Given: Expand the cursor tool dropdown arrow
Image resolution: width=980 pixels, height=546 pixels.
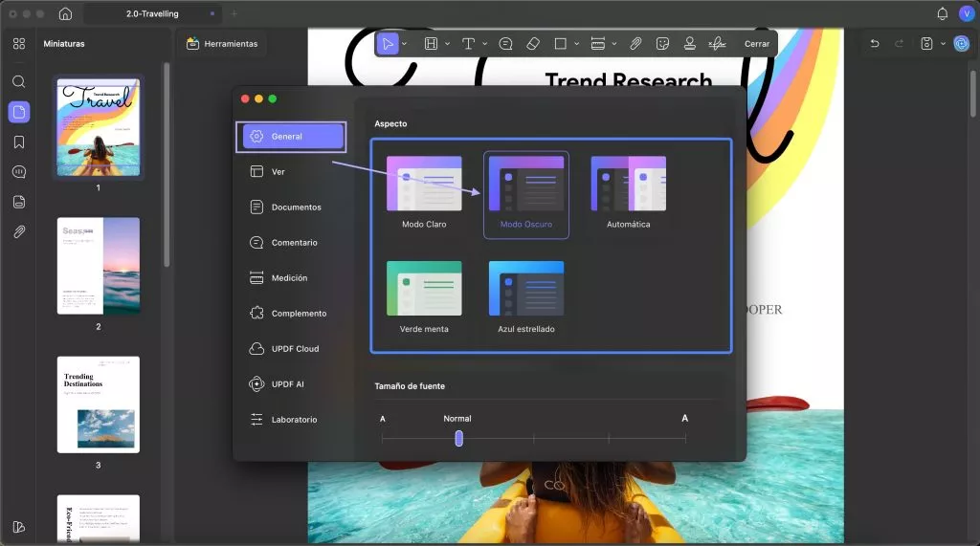Looking at the screenshot, I should [x=405, y=44].
